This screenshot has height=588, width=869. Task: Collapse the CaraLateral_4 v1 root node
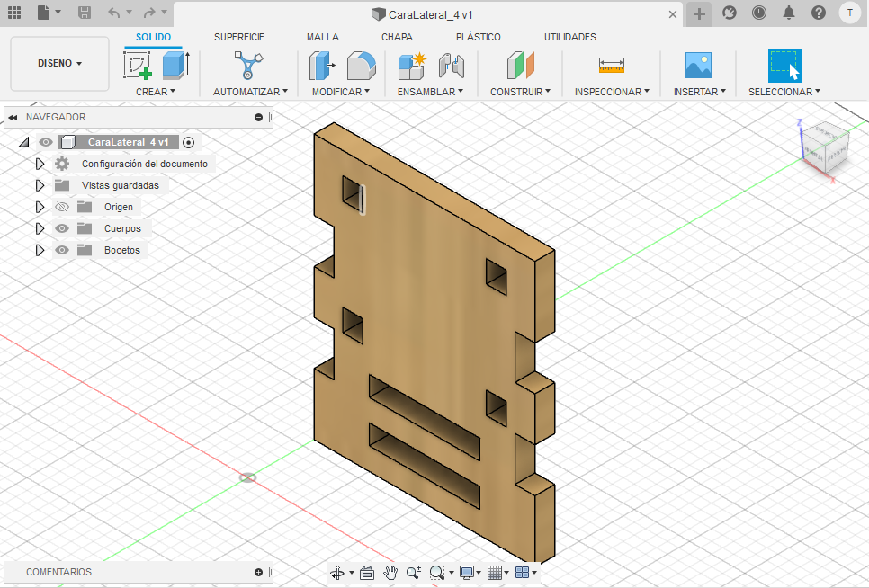point(23,142)
